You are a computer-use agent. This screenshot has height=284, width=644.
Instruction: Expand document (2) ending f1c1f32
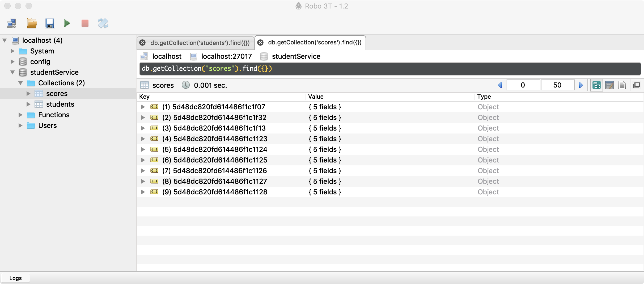click(x=143, y=118)
